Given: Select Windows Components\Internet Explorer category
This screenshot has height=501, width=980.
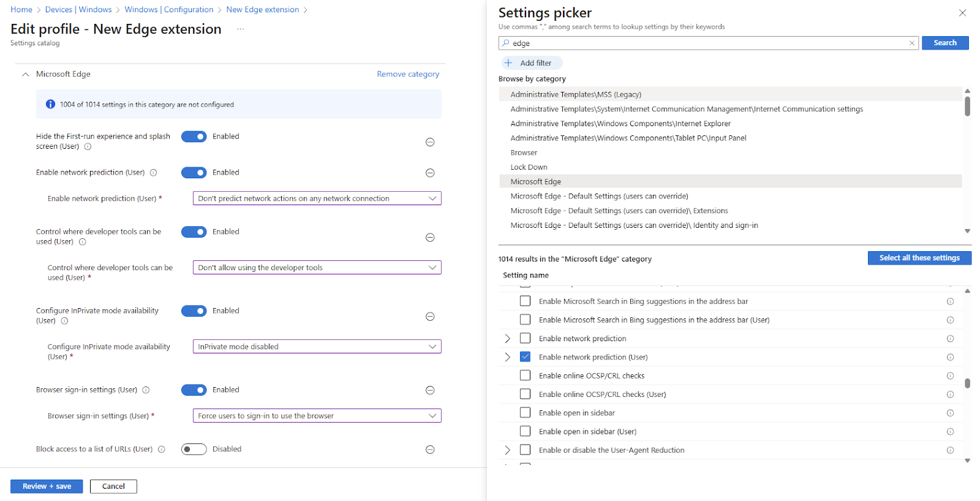Looking at the screenshot, I should pos(730,124).
